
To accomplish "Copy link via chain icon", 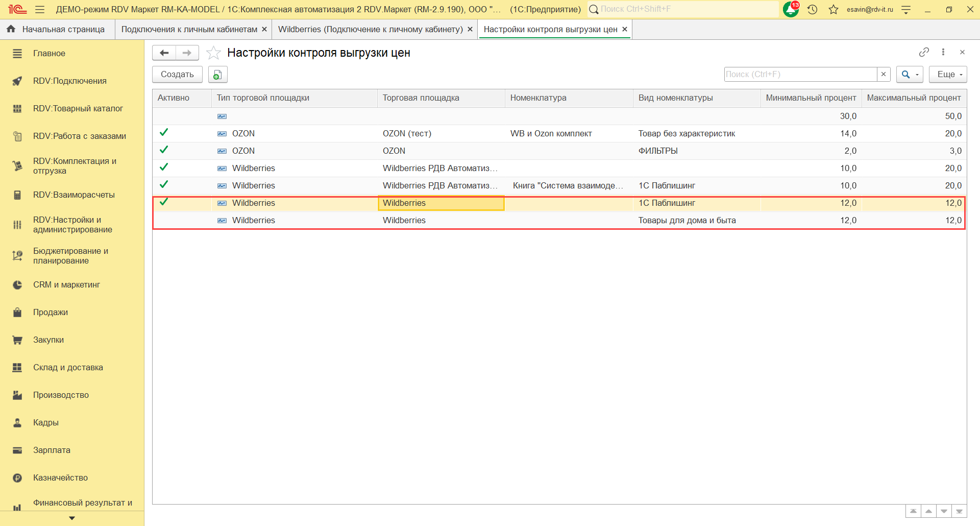I will pos(924,52).
